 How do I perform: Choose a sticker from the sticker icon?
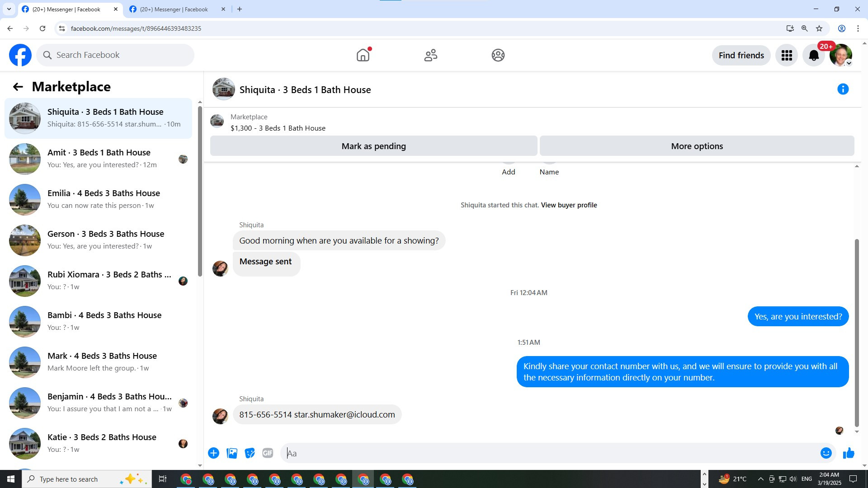(250, 453)
